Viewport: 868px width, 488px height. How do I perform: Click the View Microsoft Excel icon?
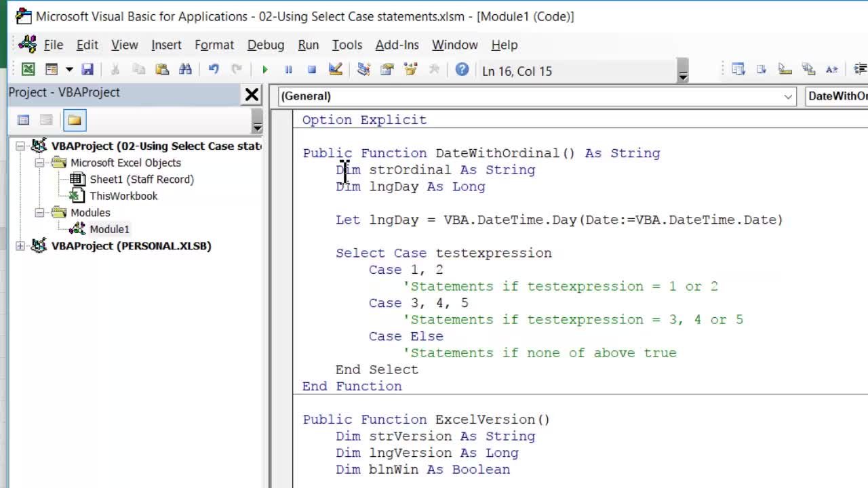(28, 69)
